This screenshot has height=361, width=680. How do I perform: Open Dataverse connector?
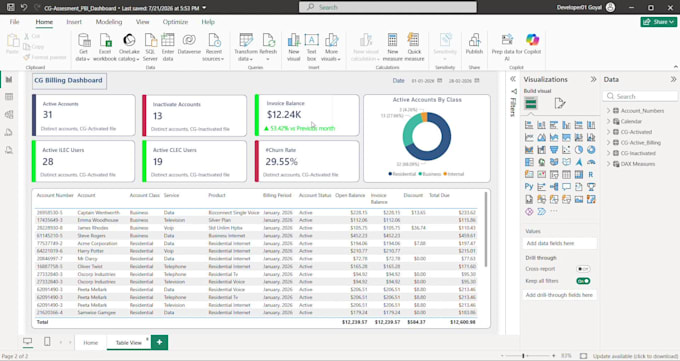tap(189, 44)
